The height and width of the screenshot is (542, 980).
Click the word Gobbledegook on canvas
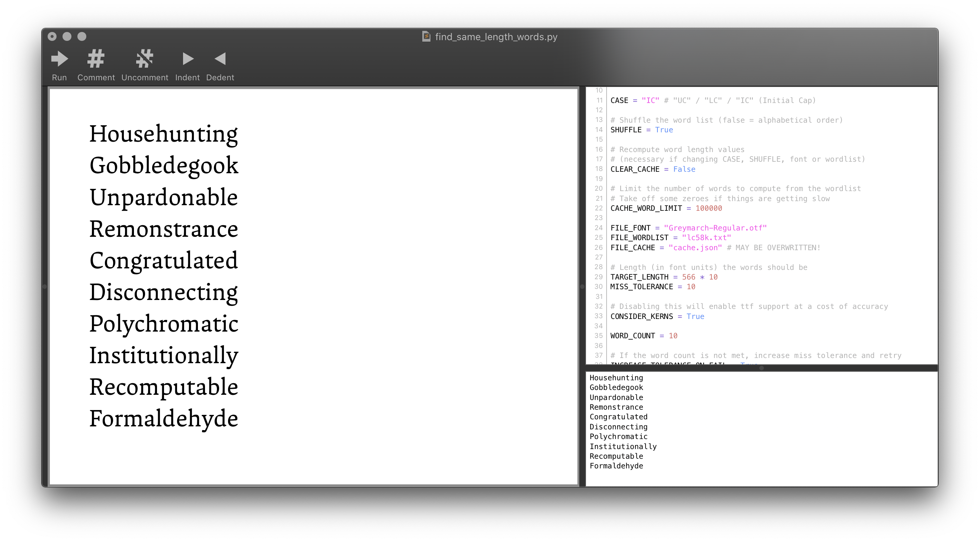click(x=164, y=166)
